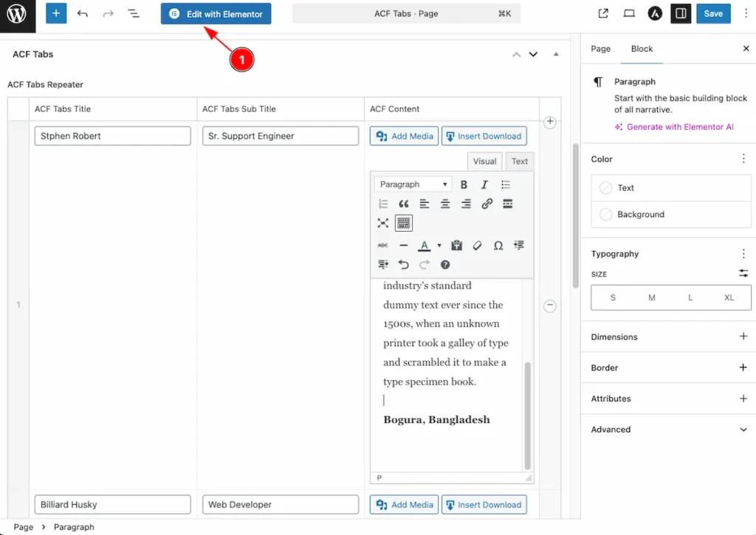Insert blockquote in ACF Content editor

pos(403,204)
